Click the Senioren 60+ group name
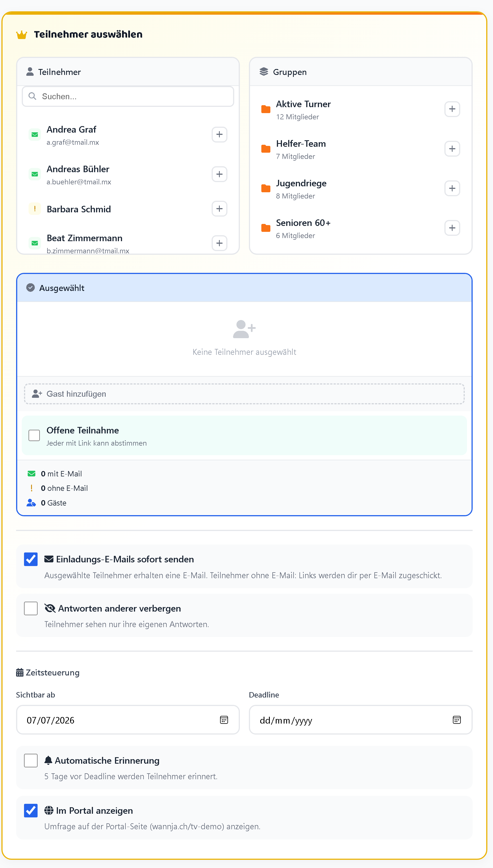 click(x=303, y=223)
